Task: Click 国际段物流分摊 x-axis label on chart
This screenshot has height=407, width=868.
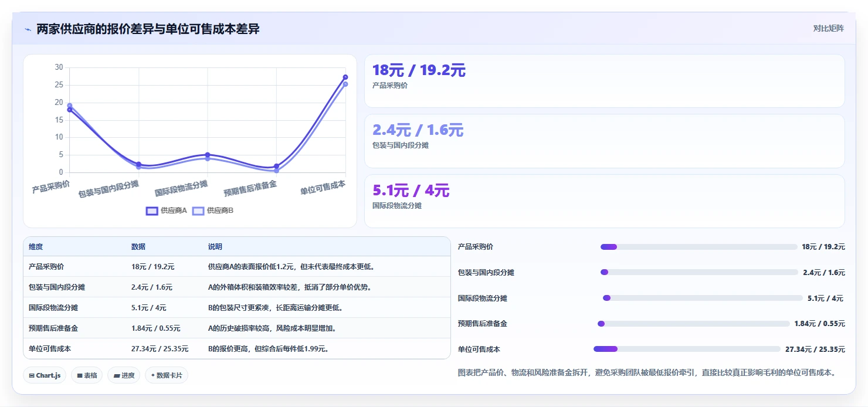Action: click(x=181, y=188)
